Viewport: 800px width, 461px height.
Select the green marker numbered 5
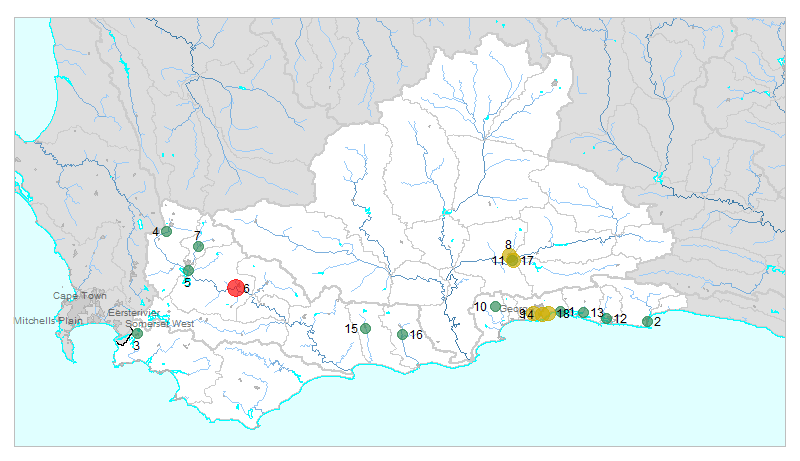coord(188,270)
